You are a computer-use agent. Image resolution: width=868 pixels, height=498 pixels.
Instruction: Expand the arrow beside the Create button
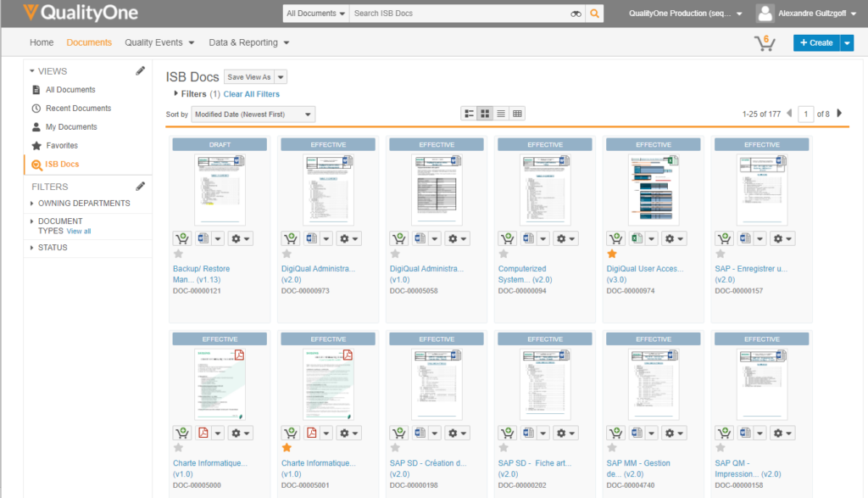click(x=847, y=42)
